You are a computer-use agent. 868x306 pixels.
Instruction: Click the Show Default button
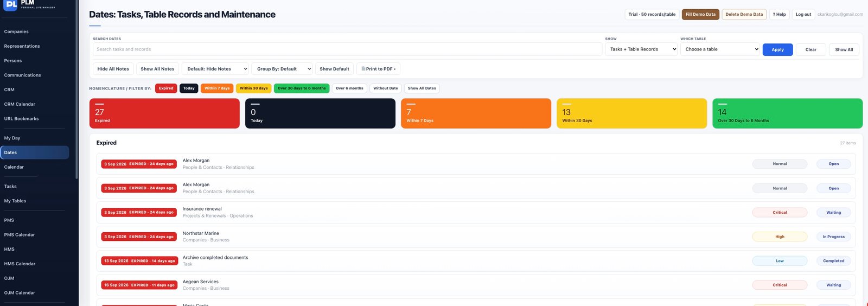(334, 69)
